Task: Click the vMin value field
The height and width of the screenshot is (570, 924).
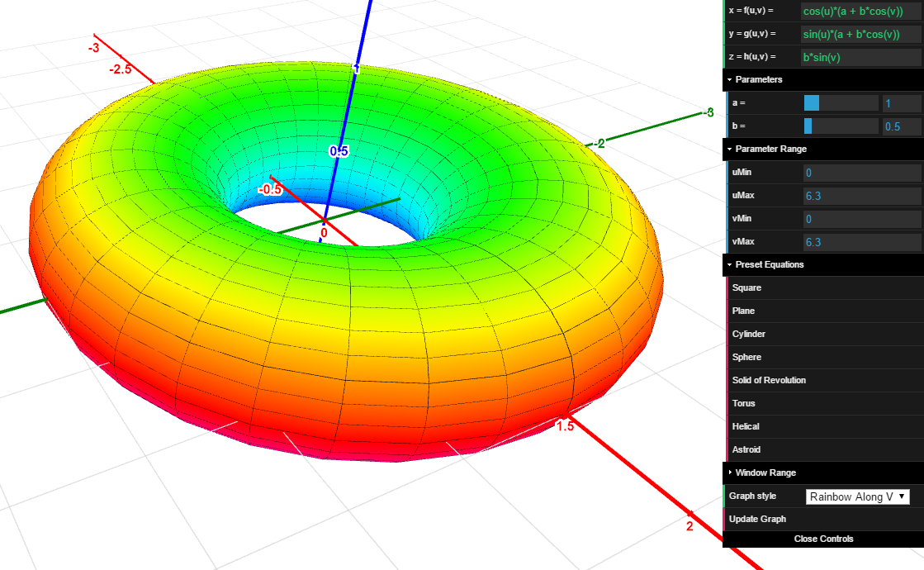Action: coord(861,219)
